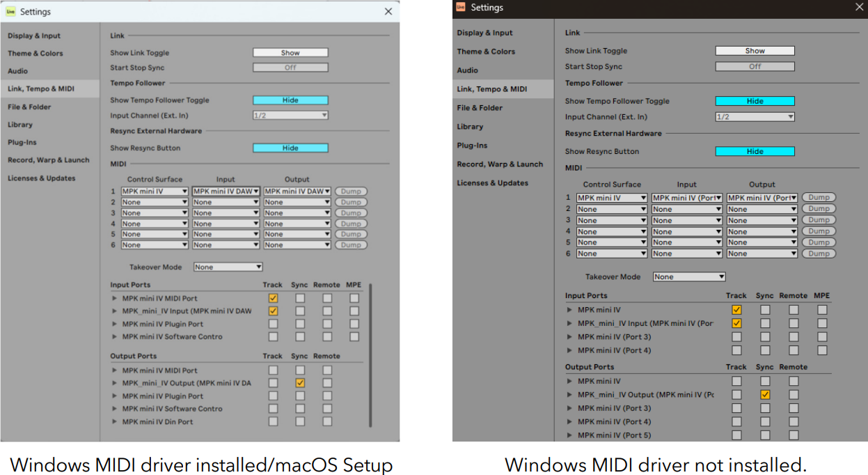Image resolution: width=868 pixels, height=475 pixels.
Task: Open Input Channel 1/2 dropdown in right window
Action: (755, 117)
